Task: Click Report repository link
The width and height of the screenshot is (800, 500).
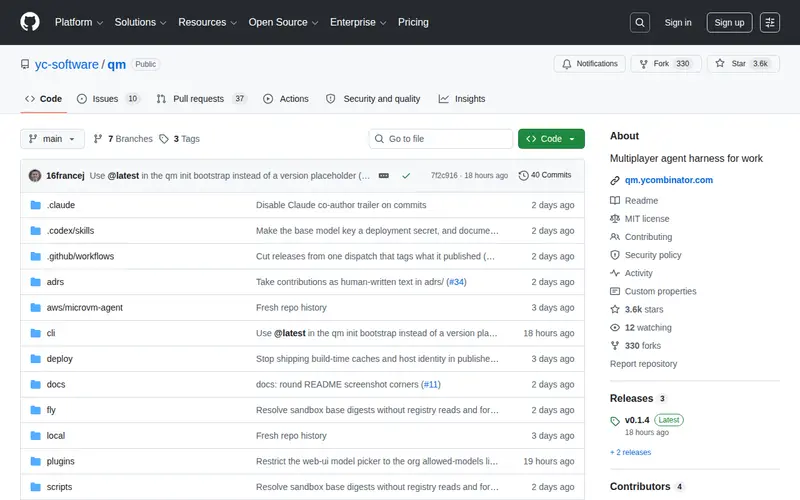Action: pyautogui.click(x=643, y=364)
